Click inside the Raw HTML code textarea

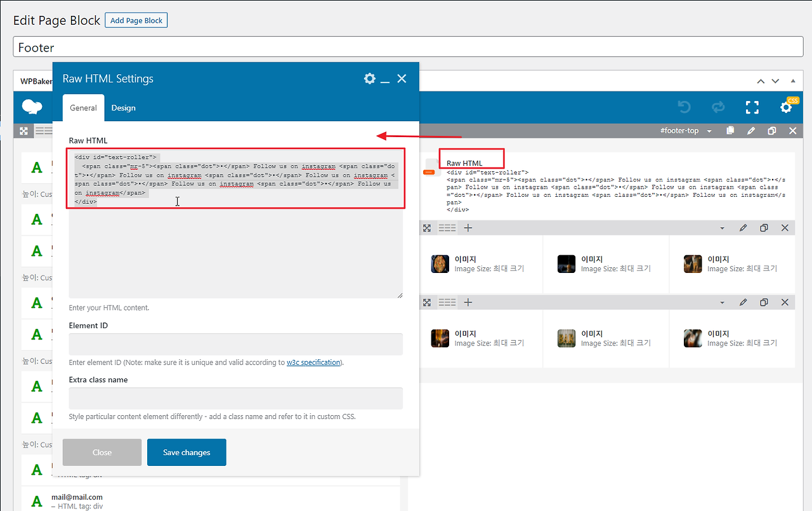pyautogui.click(x=236, y=223)
